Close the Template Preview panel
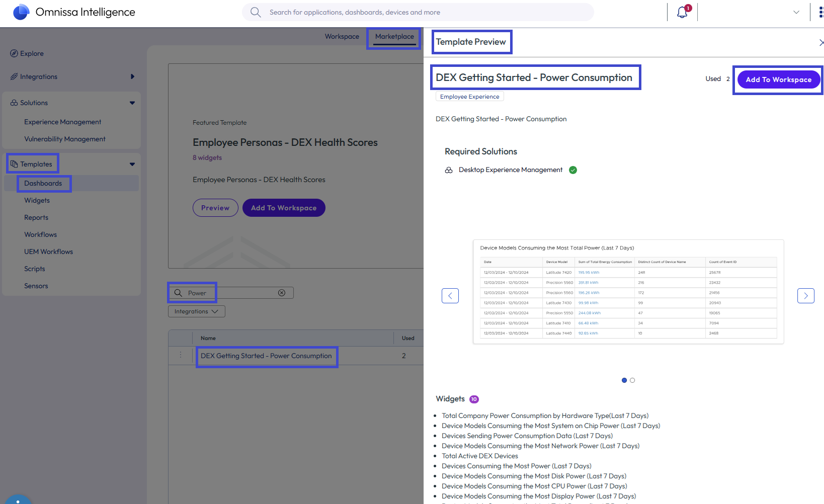The height and width of the screenshot is (504, 824). (x=821, y=43)
